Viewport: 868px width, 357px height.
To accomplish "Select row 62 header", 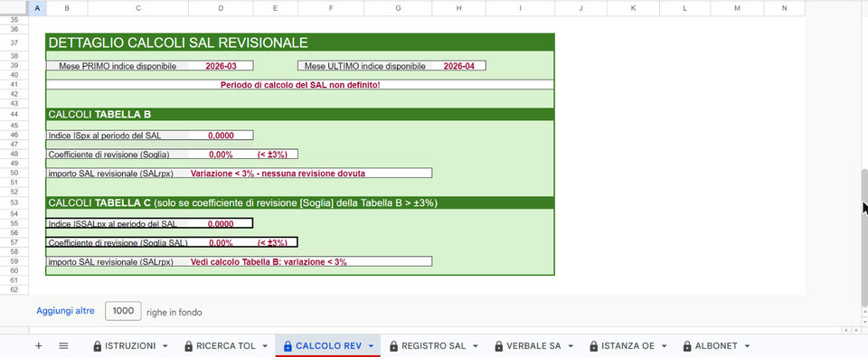I will [14, 289].
